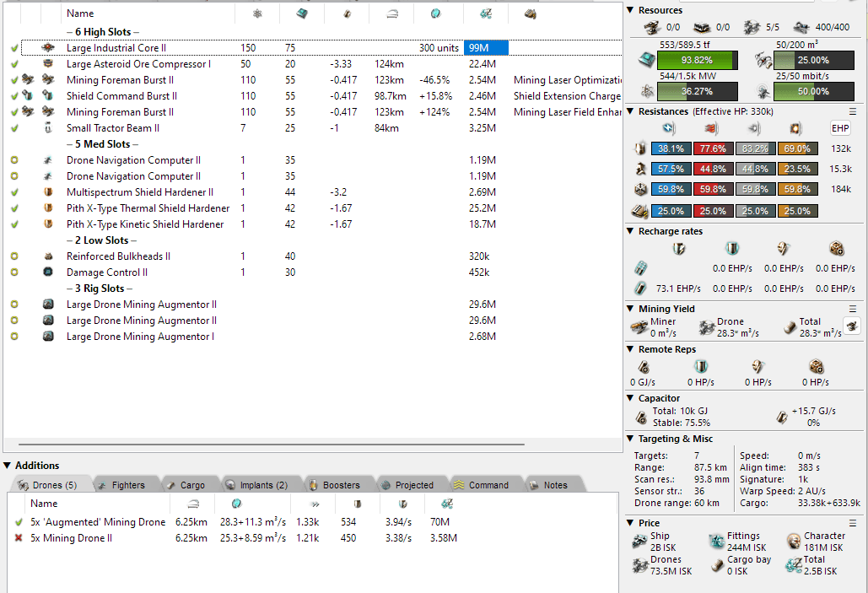The width and height of the screenshot is (868, 593).
Task: Click the Name column header in fitting list
Action: (x=80, y=13)
